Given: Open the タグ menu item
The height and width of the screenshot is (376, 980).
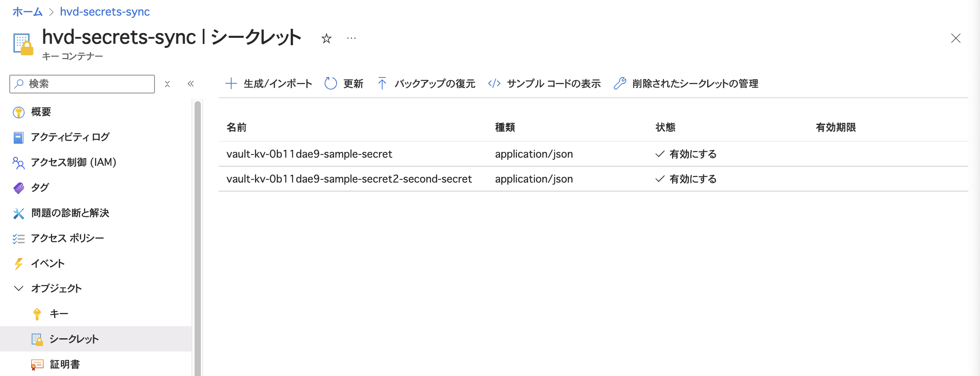Looking at the screenshot, I should [40, 188].
